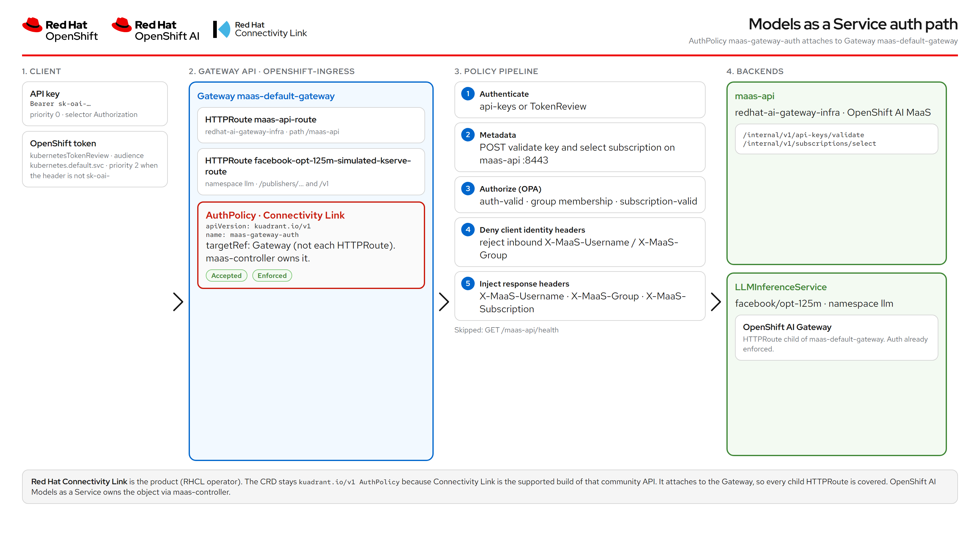980x551 pixels.
Task: Click the LLMInferenceService backend title
Action: coord(781,287)
